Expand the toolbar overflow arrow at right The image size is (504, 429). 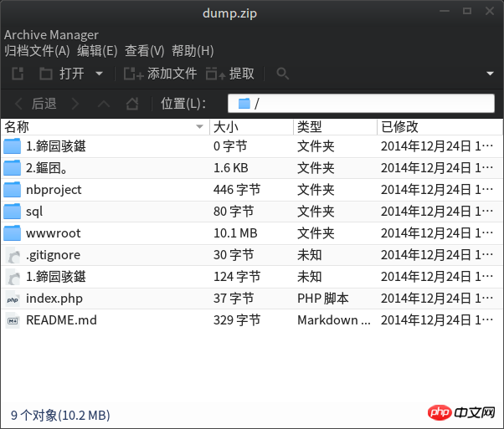click(490, 74)
